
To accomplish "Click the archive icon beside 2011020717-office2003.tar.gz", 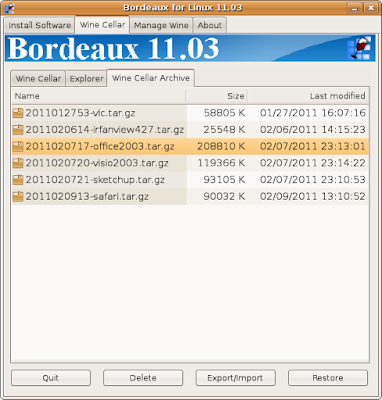I will pyautogui.click(x=18, y=146).
